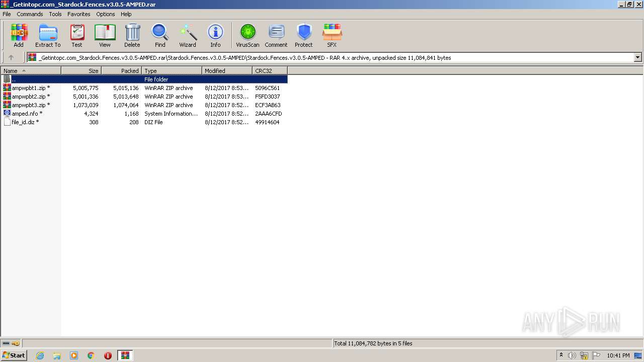The width and height of the screenshot is (644, 362).
Task: Click status text 'Total 11,084,782 bytes in 5 files'
Action: pos(373,343)
